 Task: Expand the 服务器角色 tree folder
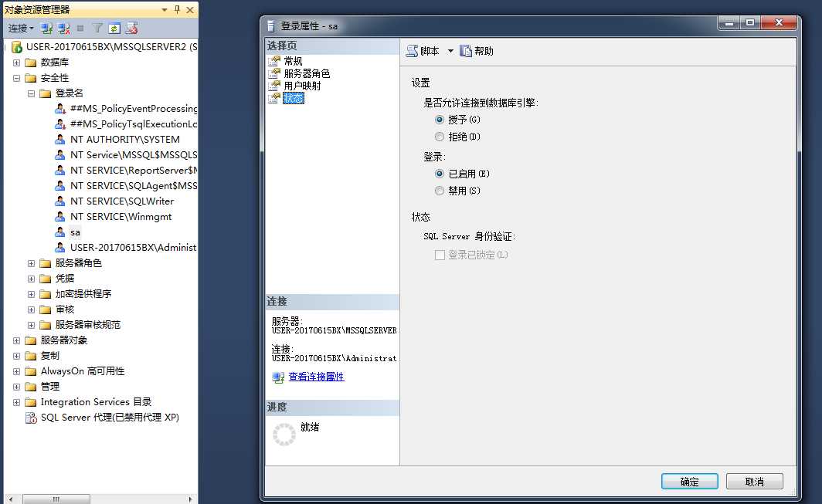point(31,263)
